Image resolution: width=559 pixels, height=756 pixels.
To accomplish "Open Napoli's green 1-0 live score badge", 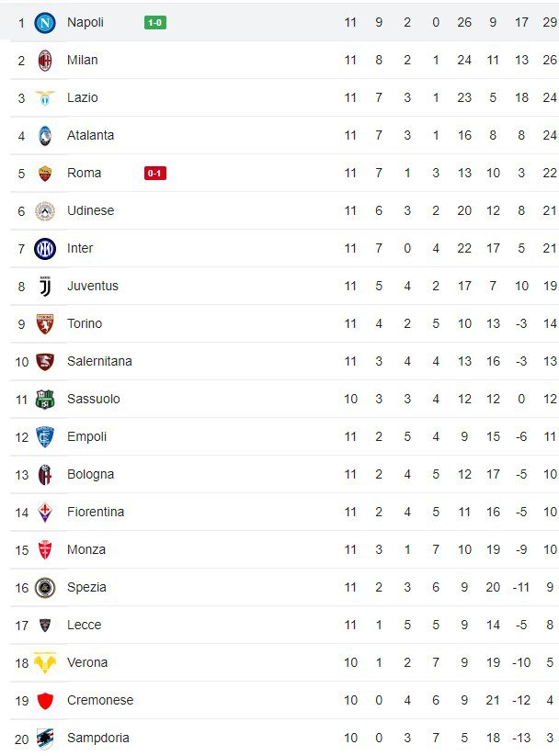I will (155, 22).
